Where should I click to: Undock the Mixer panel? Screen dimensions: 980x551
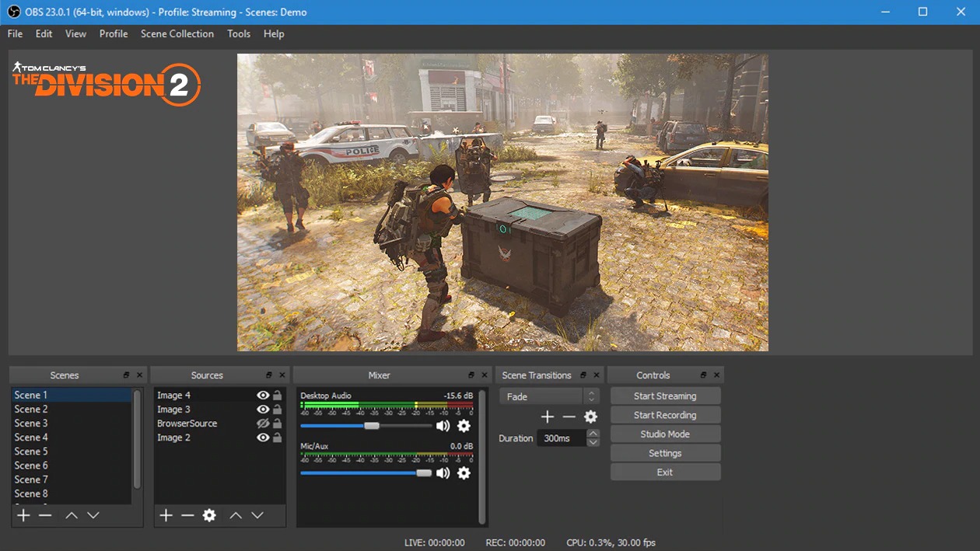click(471, 375)
